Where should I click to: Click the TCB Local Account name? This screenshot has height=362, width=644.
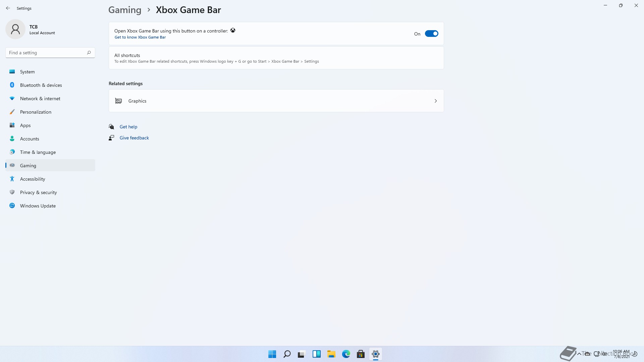pyautogui.click(x=42, y=29)
